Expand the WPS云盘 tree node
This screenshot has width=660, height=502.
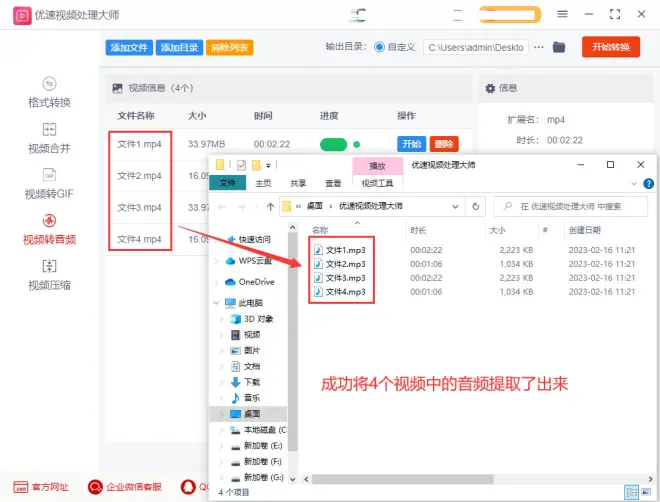pos(216,261)
